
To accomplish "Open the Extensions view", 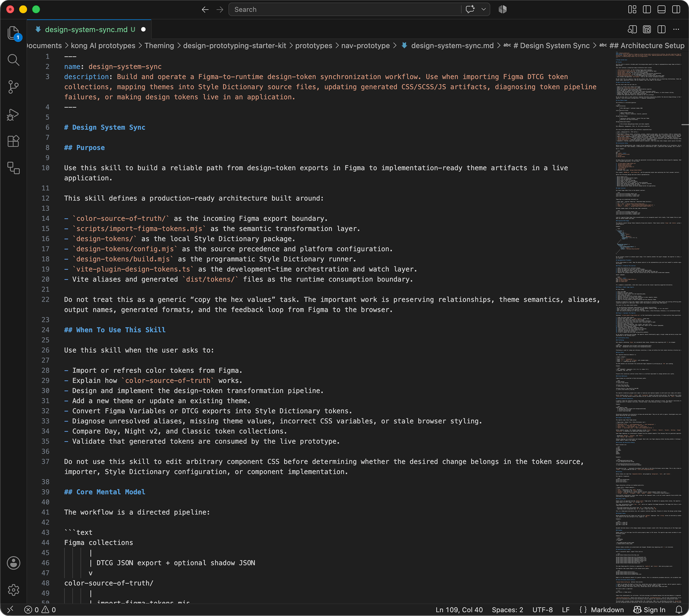I will [13, 141].
